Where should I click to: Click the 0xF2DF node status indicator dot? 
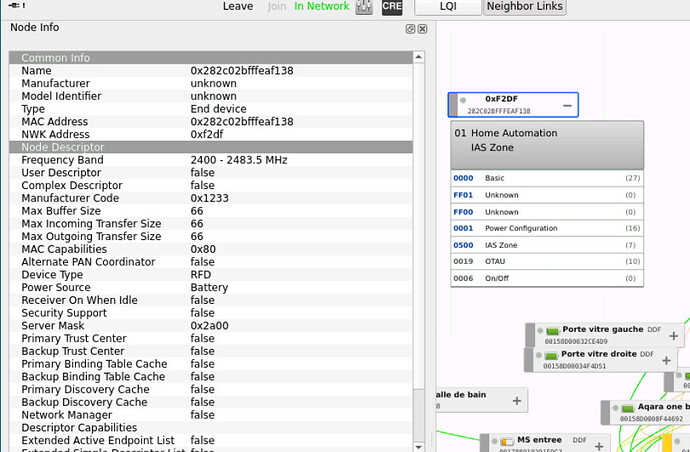463,100
